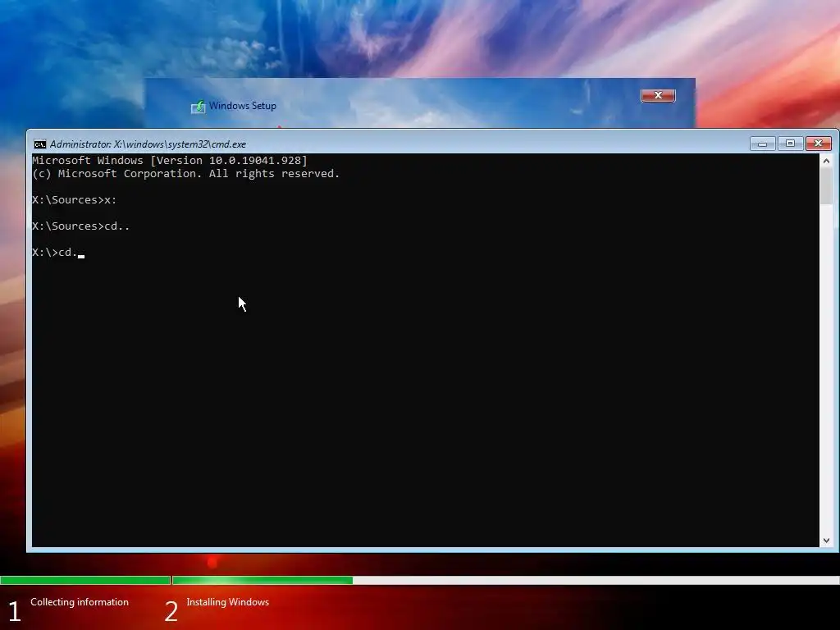This screenshot has height=630, width=840.
Task: Click the Collecting information progress bar
Action: coord(85,580)
